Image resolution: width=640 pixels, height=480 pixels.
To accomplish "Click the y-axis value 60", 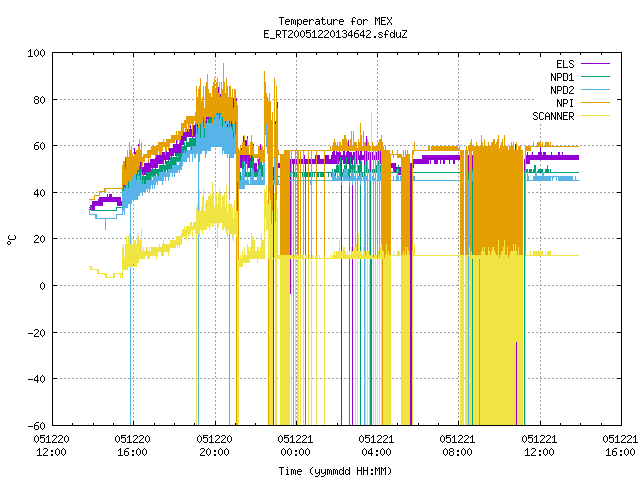I will point(39,146).
